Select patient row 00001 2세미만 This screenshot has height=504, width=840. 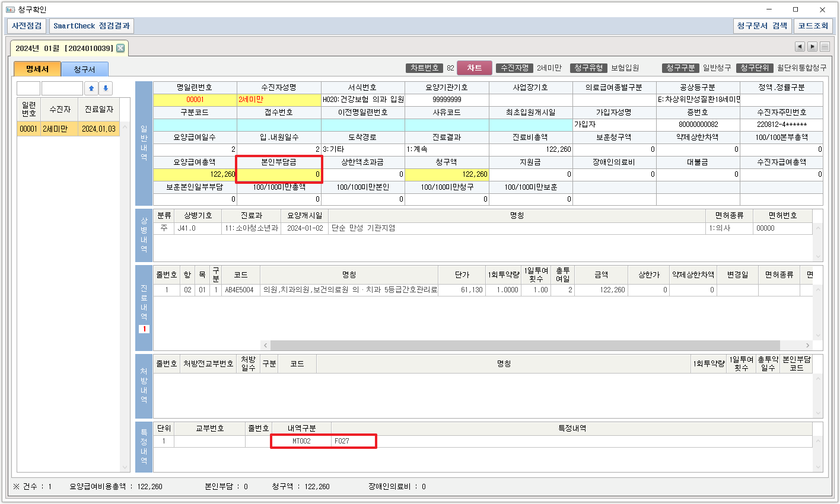[x=68, y=129]
